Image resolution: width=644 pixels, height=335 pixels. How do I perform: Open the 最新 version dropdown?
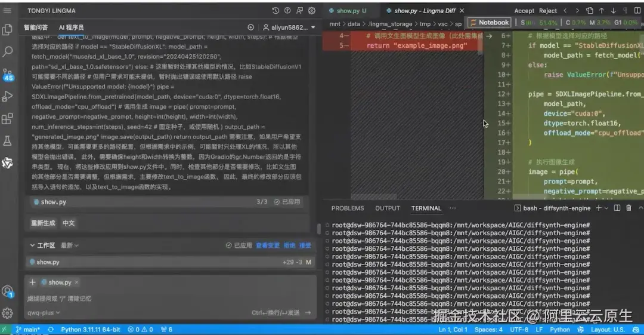click(69, 245)
